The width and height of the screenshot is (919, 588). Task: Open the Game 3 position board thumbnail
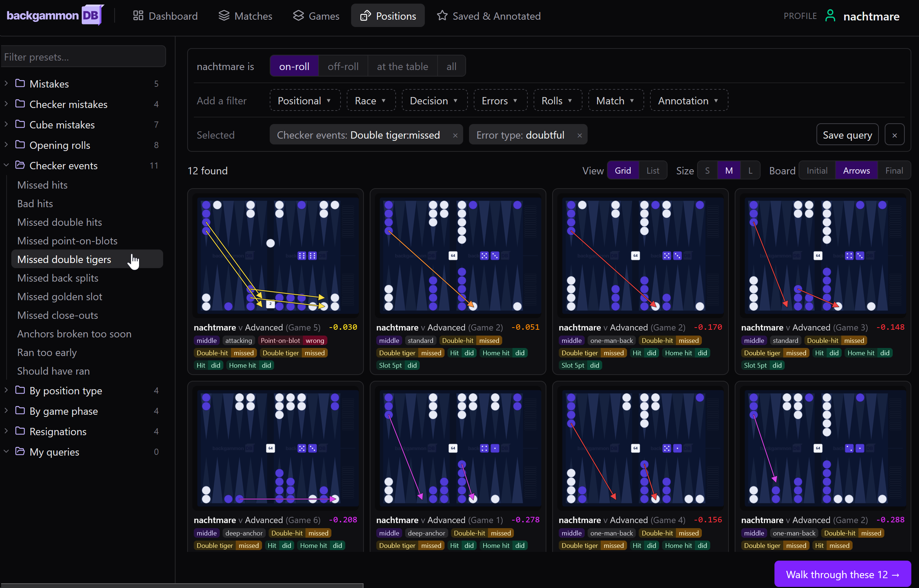(x=823, y=255)
